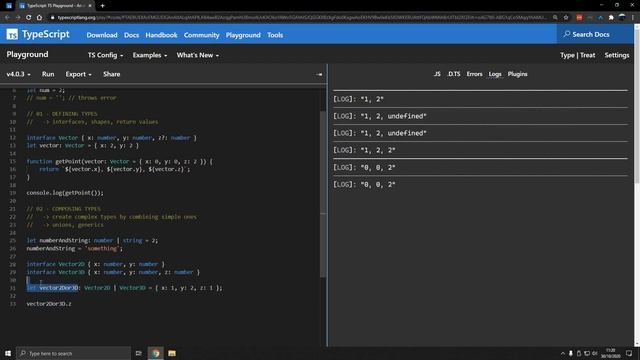Open Task View on the taskbar
The image size is (640, 360).
[138, 353]
